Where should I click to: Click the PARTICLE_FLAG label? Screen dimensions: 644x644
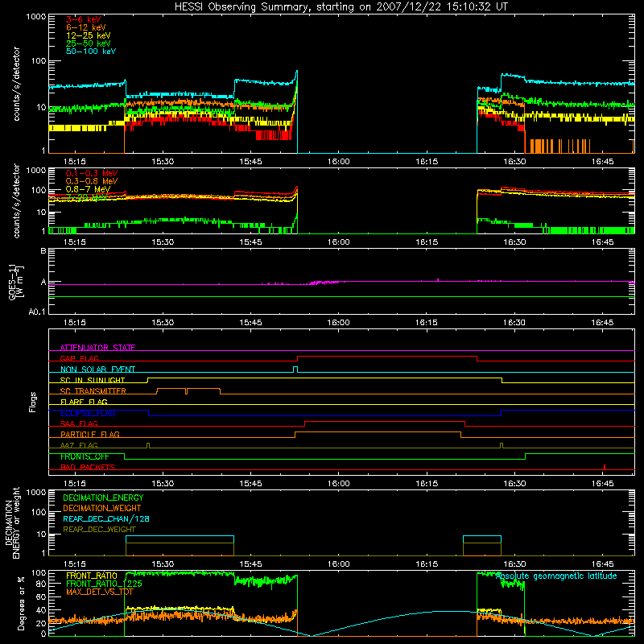coord(90,434)
